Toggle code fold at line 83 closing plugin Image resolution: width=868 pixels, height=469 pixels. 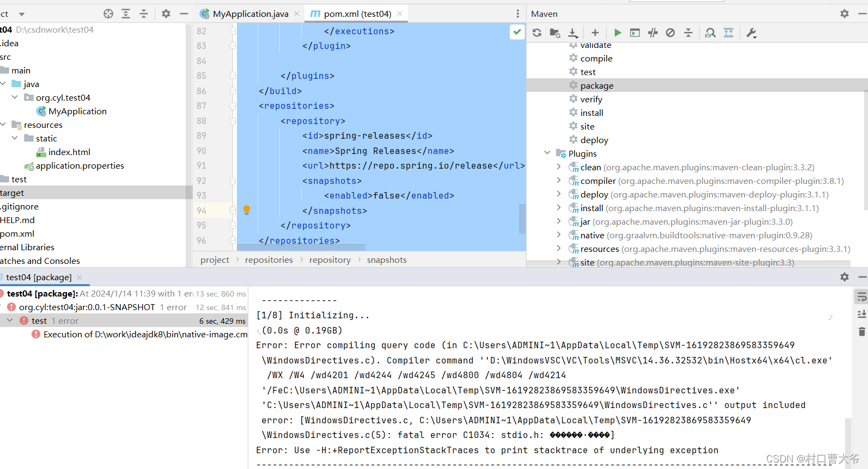click(233, 46)
